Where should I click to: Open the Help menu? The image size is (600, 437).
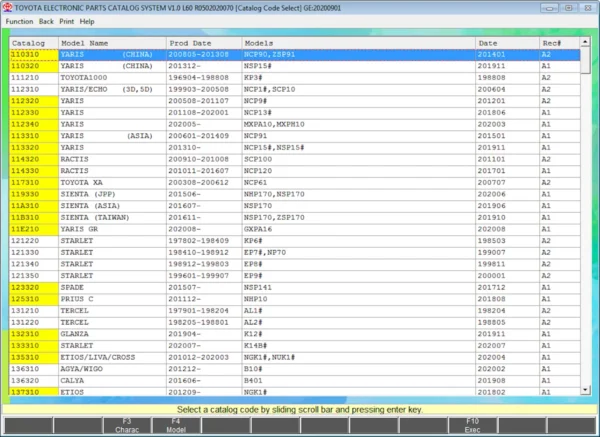(x=88, y=21)
